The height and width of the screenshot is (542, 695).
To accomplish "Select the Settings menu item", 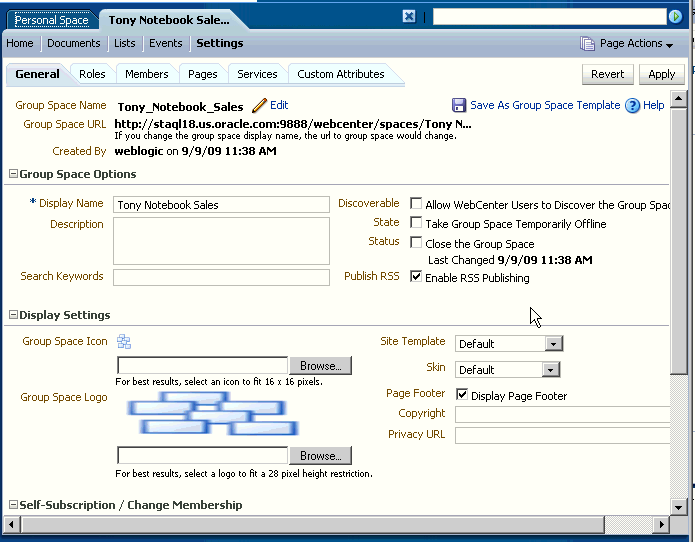I will (220, 43).
